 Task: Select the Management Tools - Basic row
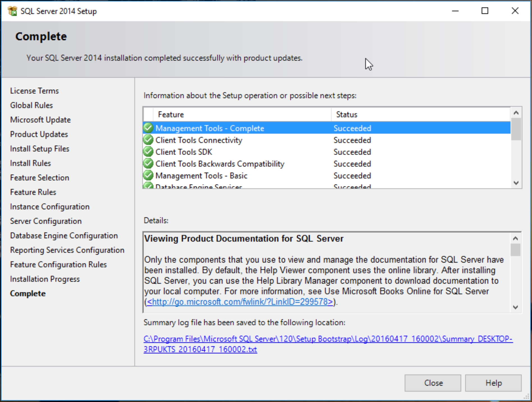(x=327, y=175)
